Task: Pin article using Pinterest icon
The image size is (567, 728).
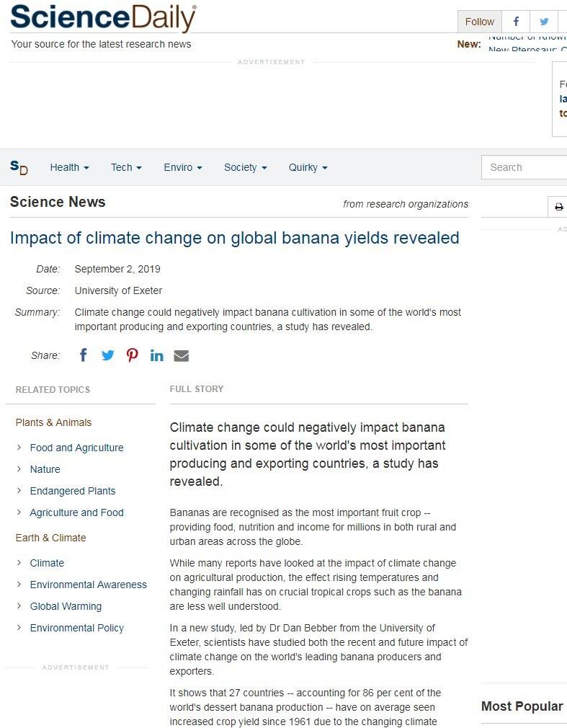Action: (x=133, y=355)
